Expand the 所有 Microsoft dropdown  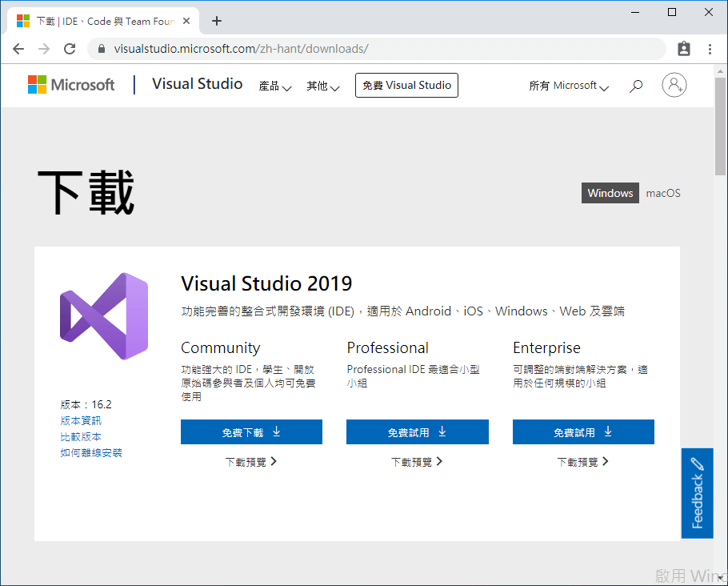pyautogui.click(x=569, y=86)
